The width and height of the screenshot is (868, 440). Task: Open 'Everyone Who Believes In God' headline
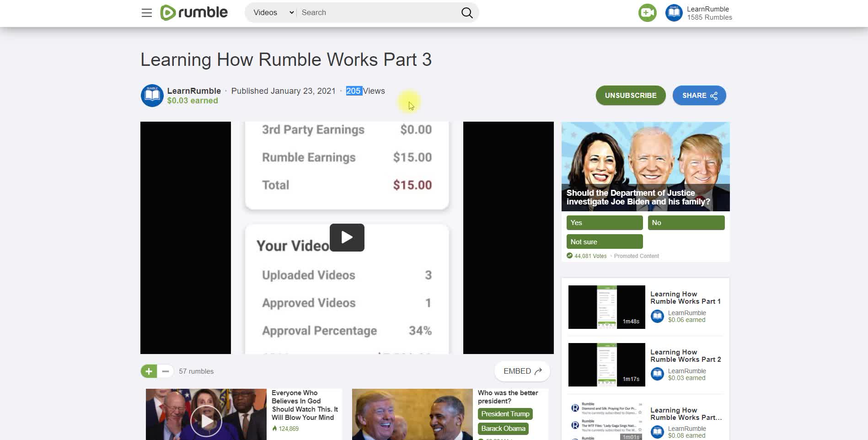pyautogui.click(x=305, y=405)
